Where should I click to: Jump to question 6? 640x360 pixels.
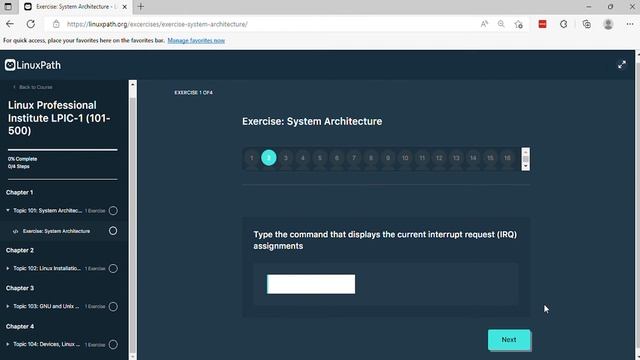[x=337, y=158]
